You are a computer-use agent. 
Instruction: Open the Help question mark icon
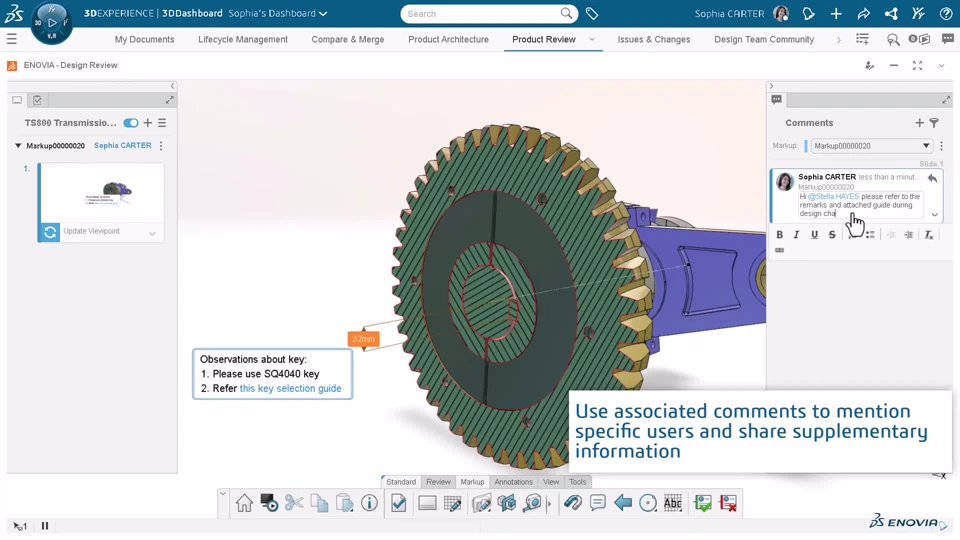(945, 13)
